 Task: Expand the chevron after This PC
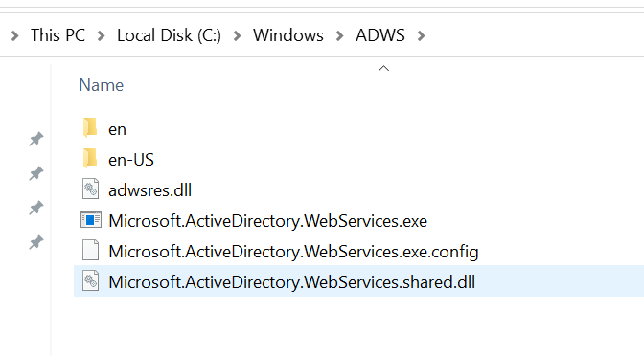coord(101,36)
